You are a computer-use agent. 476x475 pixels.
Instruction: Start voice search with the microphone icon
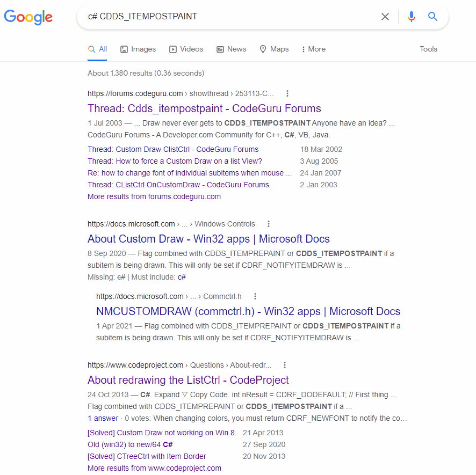[411, 17]
